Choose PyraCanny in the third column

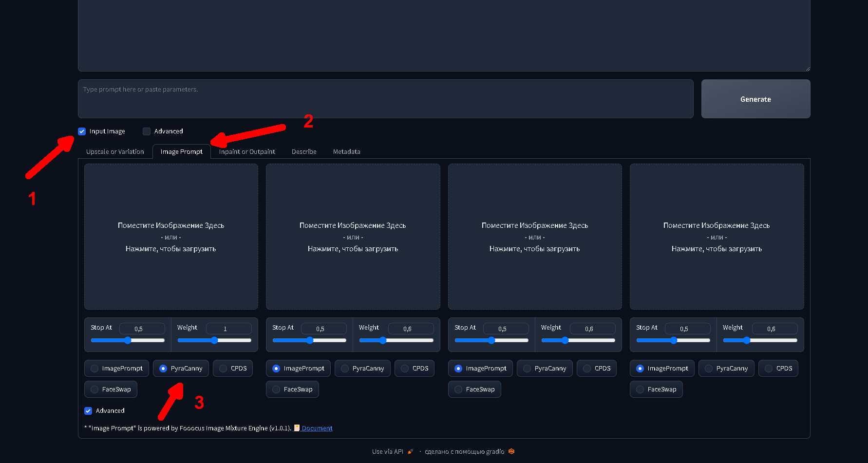(x=527, y=369)
